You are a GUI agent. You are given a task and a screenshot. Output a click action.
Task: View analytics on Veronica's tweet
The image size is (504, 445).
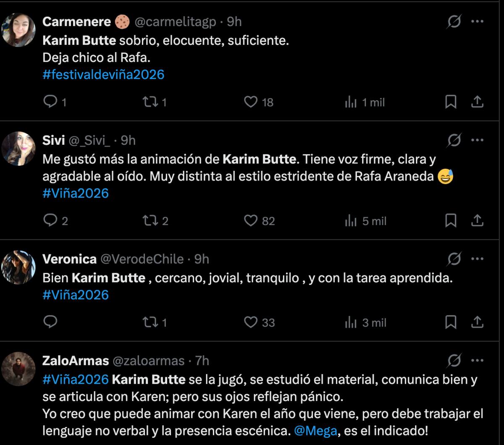(x=351, y=322)
